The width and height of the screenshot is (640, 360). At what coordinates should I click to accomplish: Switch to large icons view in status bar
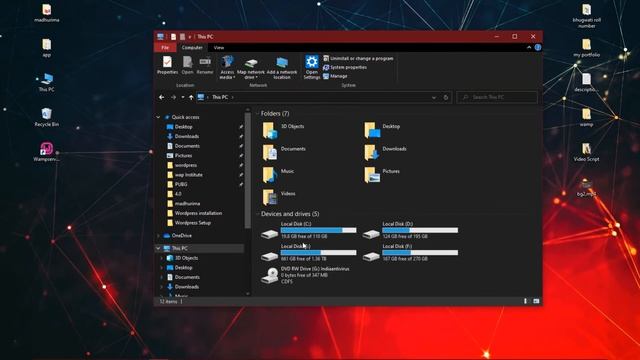pyautogui.click(x=536, y=301)
